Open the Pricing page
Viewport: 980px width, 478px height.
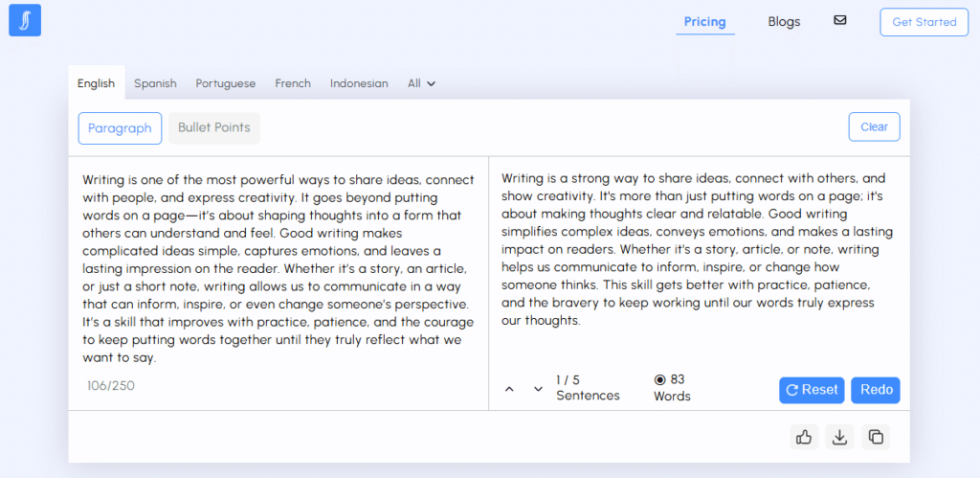(x=705, y=22)
